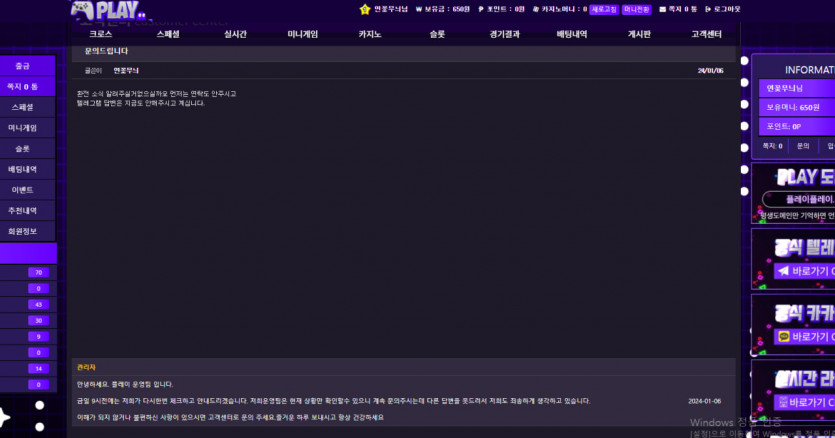
Task: Open 회원정보 in the left sidebar
Action: 22,231
